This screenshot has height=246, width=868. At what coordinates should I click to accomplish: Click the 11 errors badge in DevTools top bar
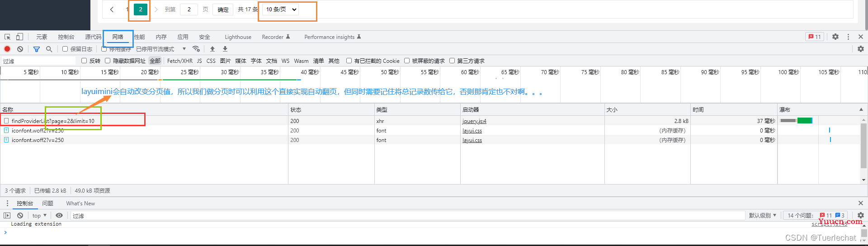[815, 37]
